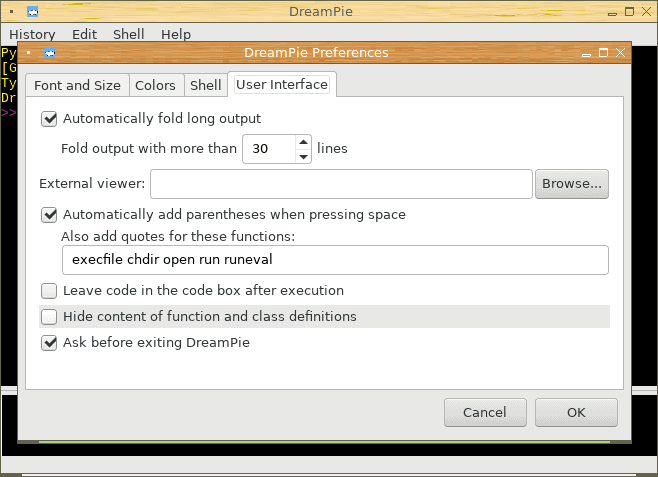Click the 'lines' label after the spinner

(x=332, y=149)
